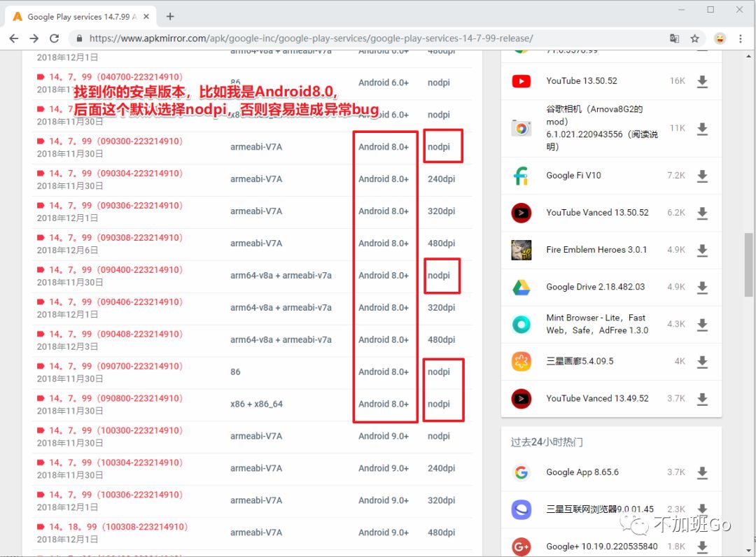Click the page vertical scrollbar thumb
Screen dimensions: 756x557
pos(748,264)
